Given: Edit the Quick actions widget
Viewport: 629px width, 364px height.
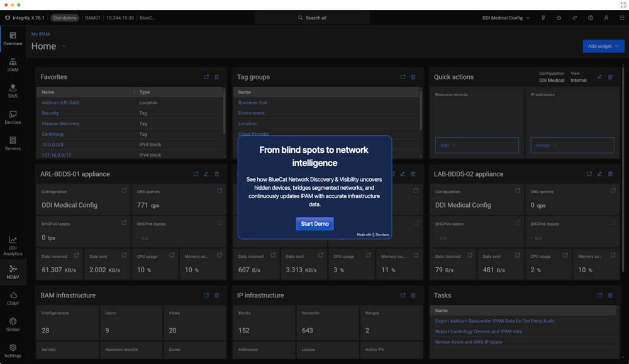Looking at the screenshot, I should coord(599,77).
